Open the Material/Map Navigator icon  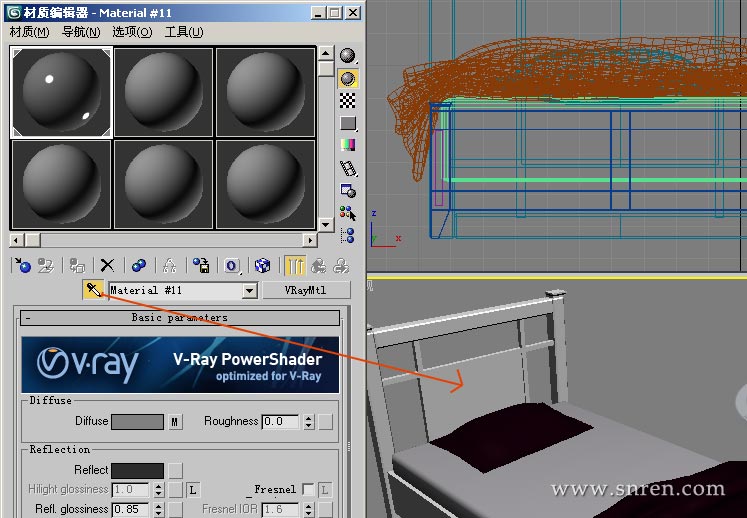pos(348,235)
